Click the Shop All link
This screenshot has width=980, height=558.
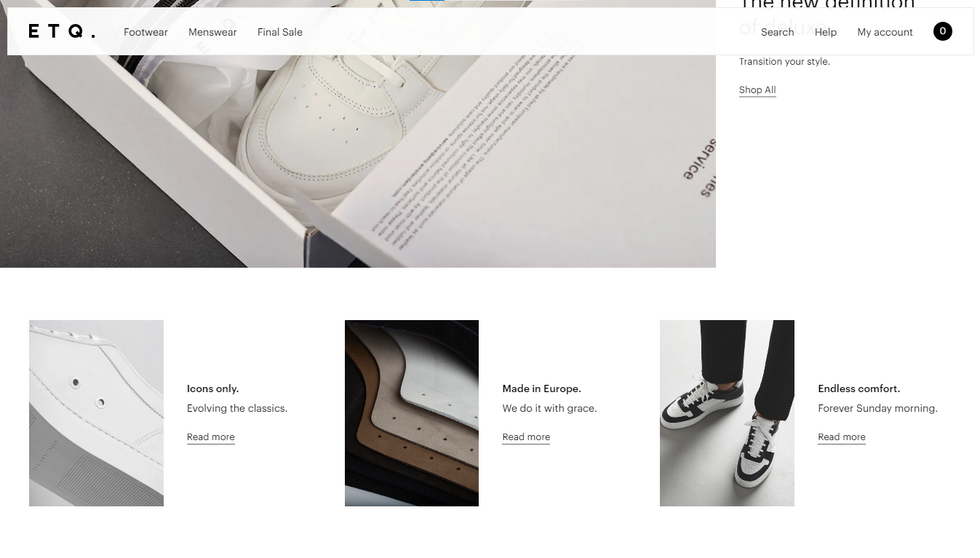[758, 90]
